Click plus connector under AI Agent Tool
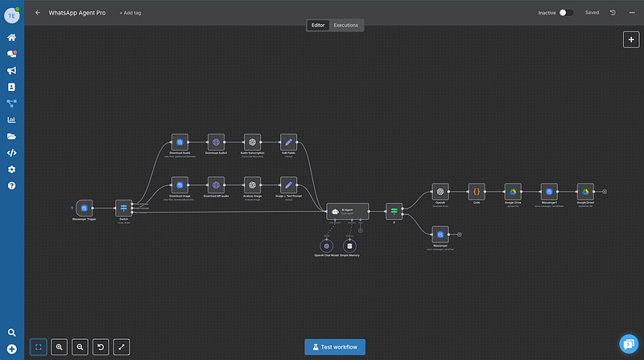Screen dimensions: 644x360 point(361,230)
